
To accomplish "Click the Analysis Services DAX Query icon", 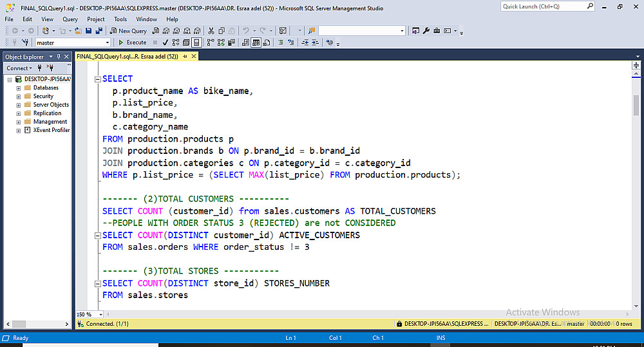I will (197, 31).
